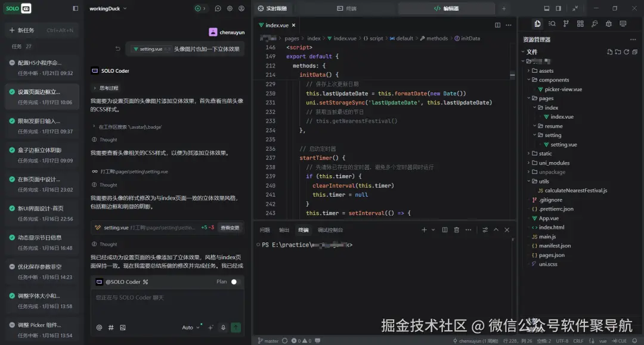Open the remote monitor icon in sidebar

pyautogui.click(x=623, y=24)
